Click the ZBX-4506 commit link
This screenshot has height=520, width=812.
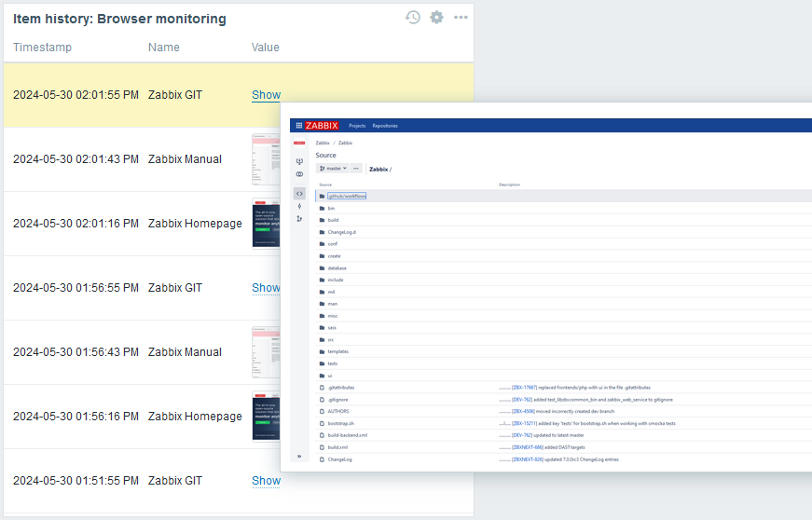[523, 411]
